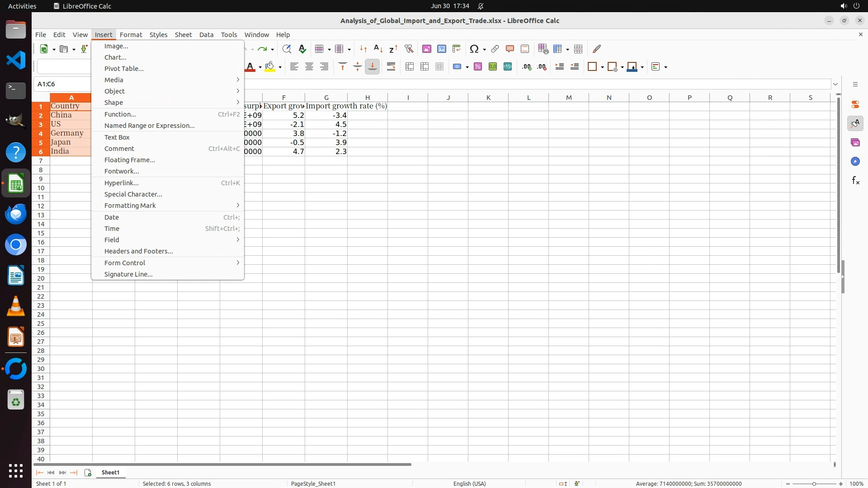Screen dimensions: 868x488
Task: Click the Spelling check icon
Action: click(302, 49)
